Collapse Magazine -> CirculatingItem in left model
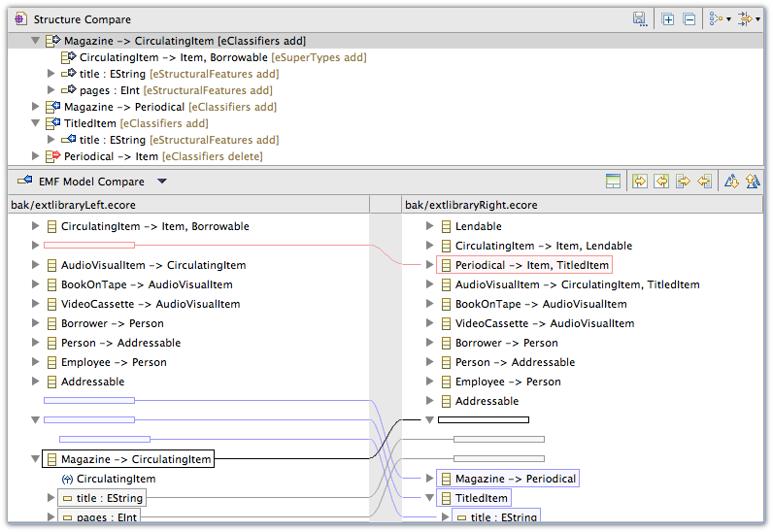The image size is (773, 532). click(35, 459)
